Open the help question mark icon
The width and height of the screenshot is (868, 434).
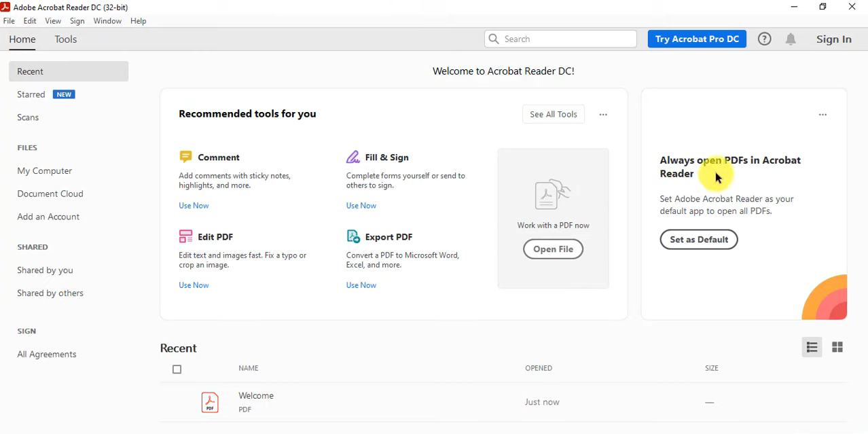pos(765,39)
